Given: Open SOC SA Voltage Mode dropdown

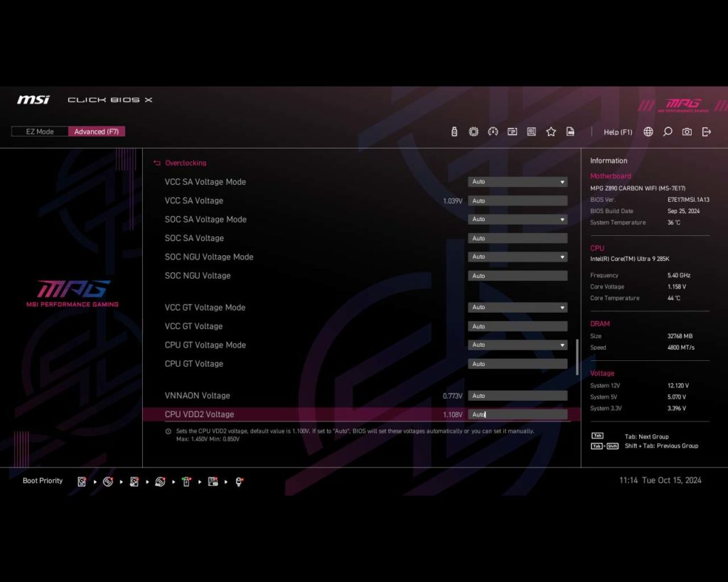Looking at the screenshot, I should pyautogui.click(x=518, y=219).
